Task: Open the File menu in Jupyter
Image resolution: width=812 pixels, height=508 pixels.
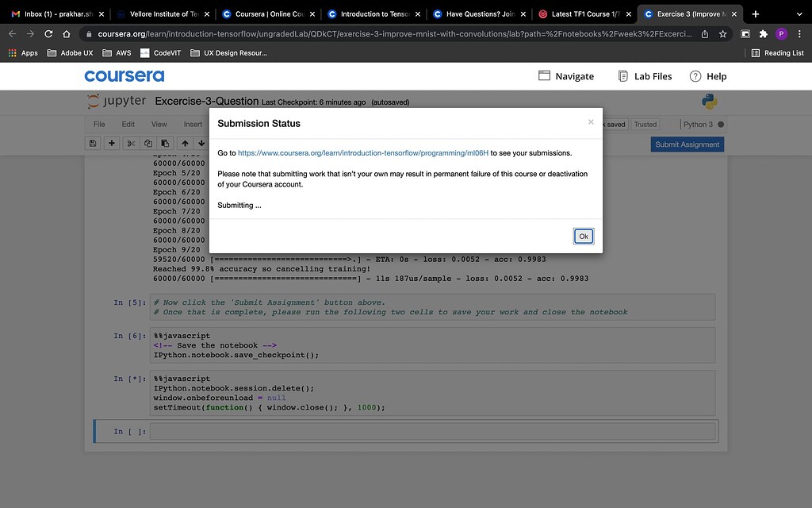Action: click(x=99, y=124)
